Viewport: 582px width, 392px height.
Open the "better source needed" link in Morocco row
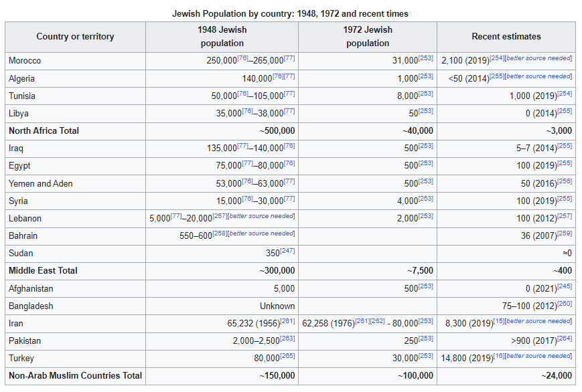click(x=539, y=58)
